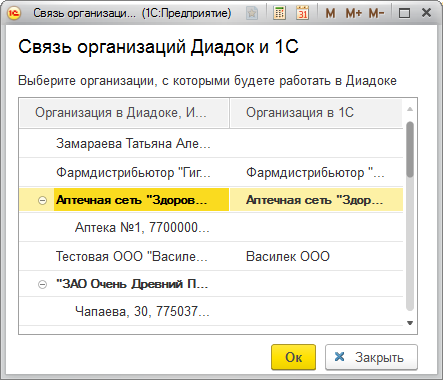The width and height of the screenshot is (443, 380).
Task: Sort by Организация в Диадоке column header
Action: pos(124,113)
